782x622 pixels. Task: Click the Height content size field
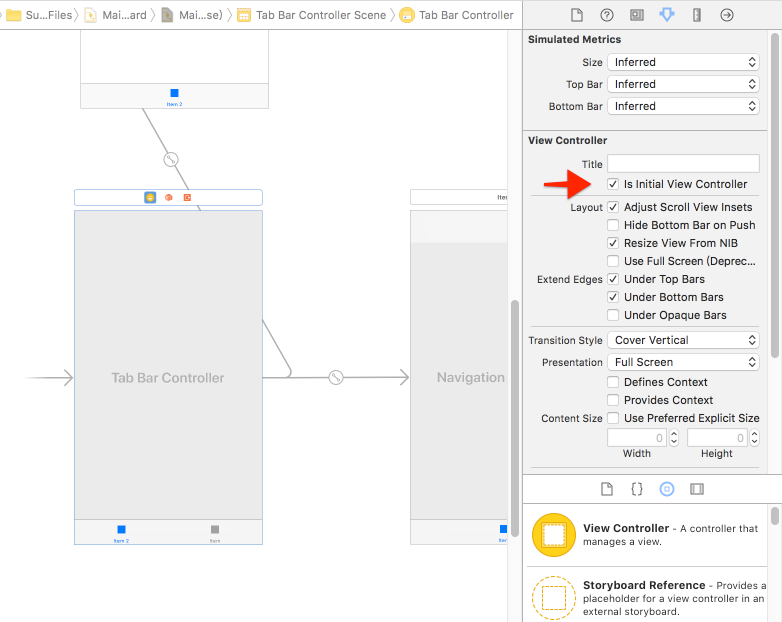tap(718, 437)
